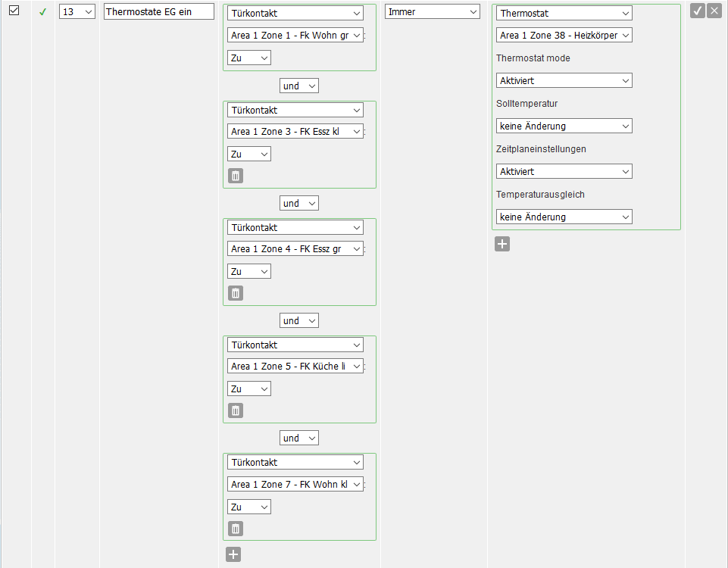Change the Zeitplaneinstellungen Aktiviert dropdown

(x=564, y=171)
